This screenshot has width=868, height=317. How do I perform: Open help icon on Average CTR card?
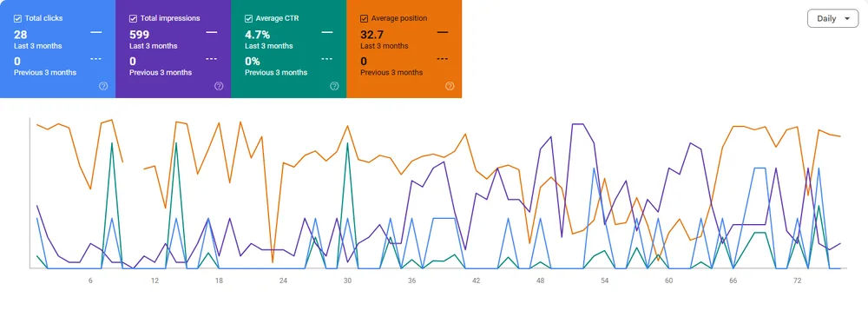tap(334, 86)
